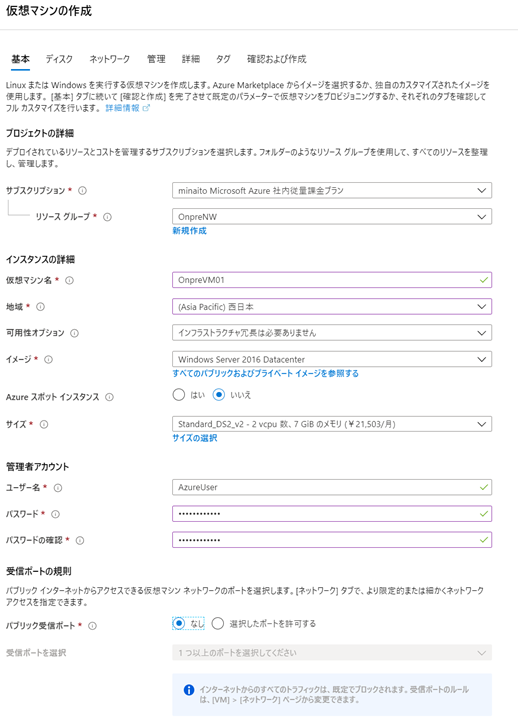Image resolution: width=518 pixels, height=720 pixels.
Task: Open the サブスクリプション dropdown
Action: coord(332,191)
